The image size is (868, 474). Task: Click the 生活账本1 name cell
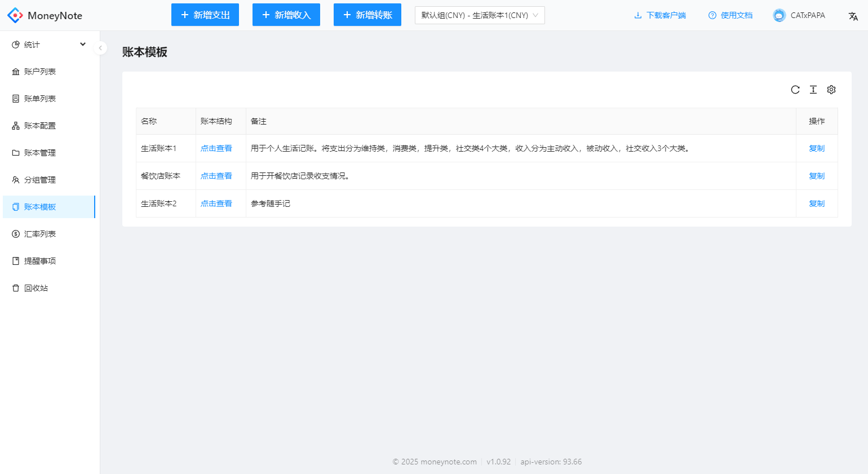[x=166, y=148]
